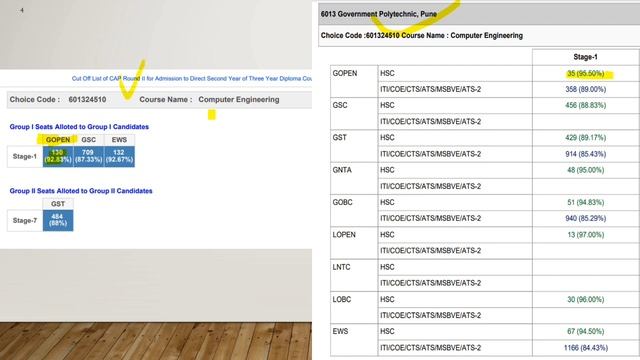Viewport: 640px width, 360px height.
Task: Click the 429 (89.17%) value
Action: 585,138
